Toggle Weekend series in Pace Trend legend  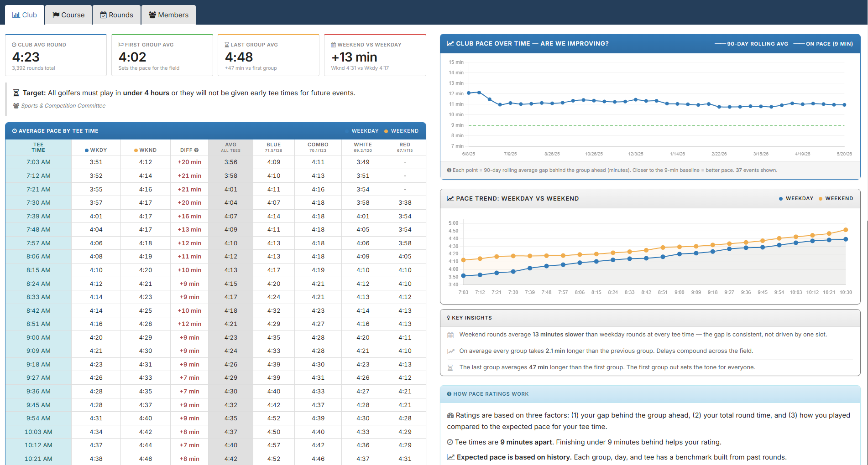point(836,198)
